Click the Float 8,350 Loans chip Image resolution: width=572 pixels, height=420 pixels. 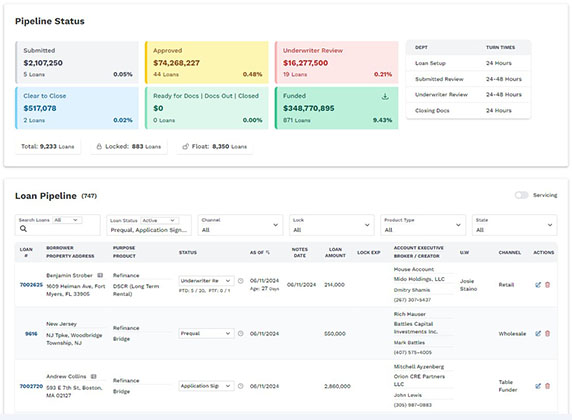click(x=215, y=147)
